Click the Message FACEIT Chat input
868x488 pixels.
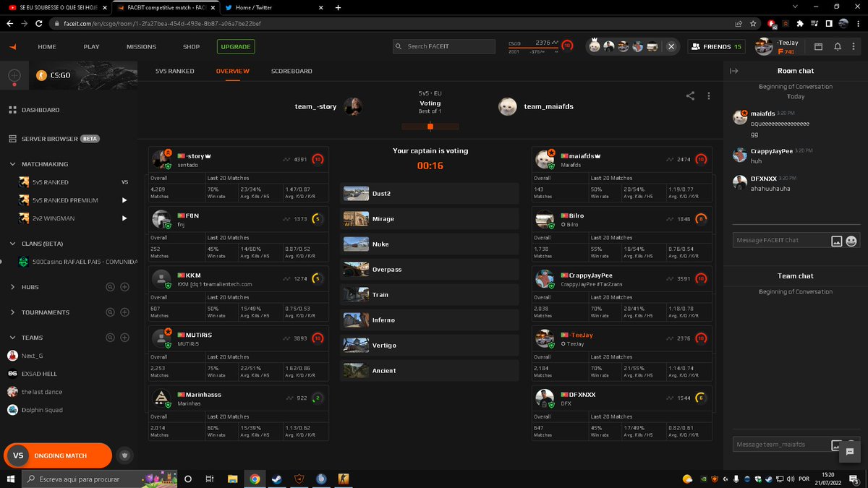click(x=780, y=240)
